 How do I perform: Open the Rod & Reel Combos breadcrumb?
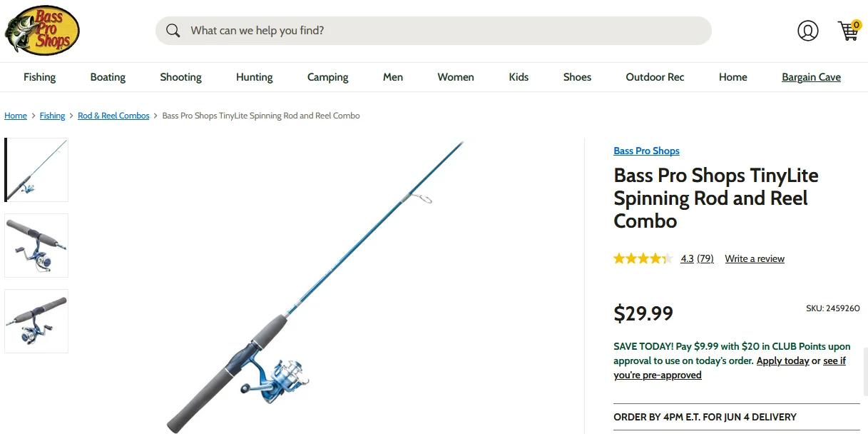pyautogui.click(x=113, y=116)
